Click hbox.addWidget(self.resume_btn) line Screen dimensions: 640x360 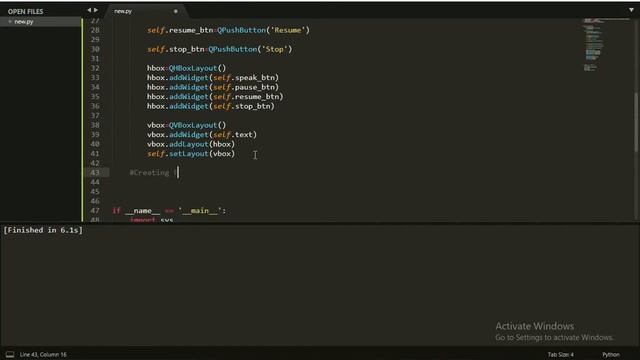(215, 97)
